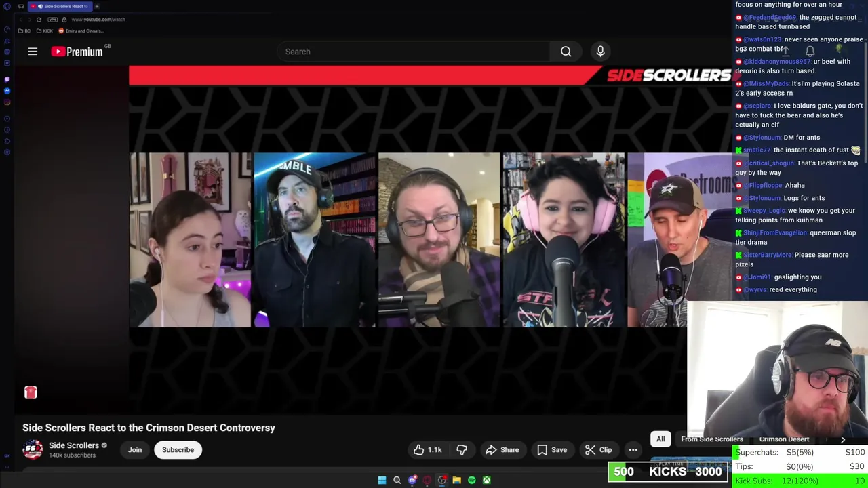Open the Emiru and Cinna's bookmark
The image size is (868, 488).
tap(81, 30)
